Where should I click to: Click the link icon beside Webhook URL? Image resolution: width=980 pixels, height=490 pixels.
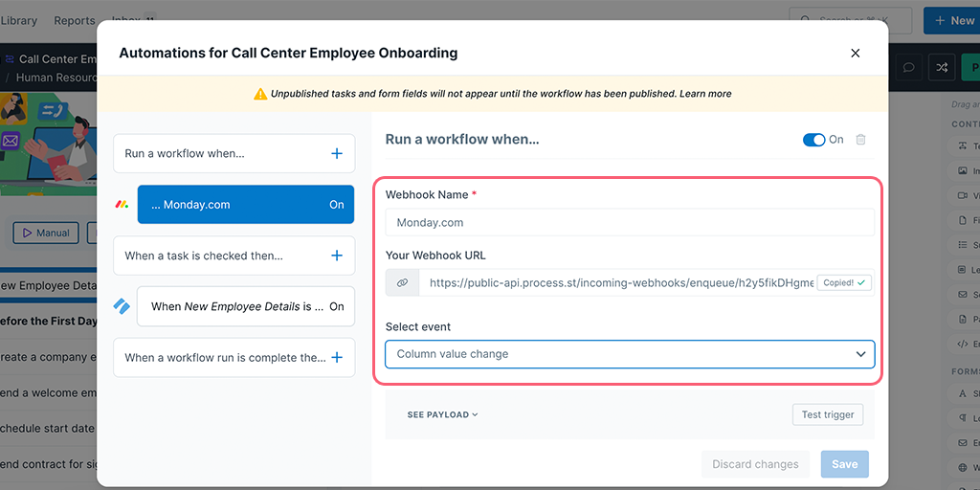(402, 282)
